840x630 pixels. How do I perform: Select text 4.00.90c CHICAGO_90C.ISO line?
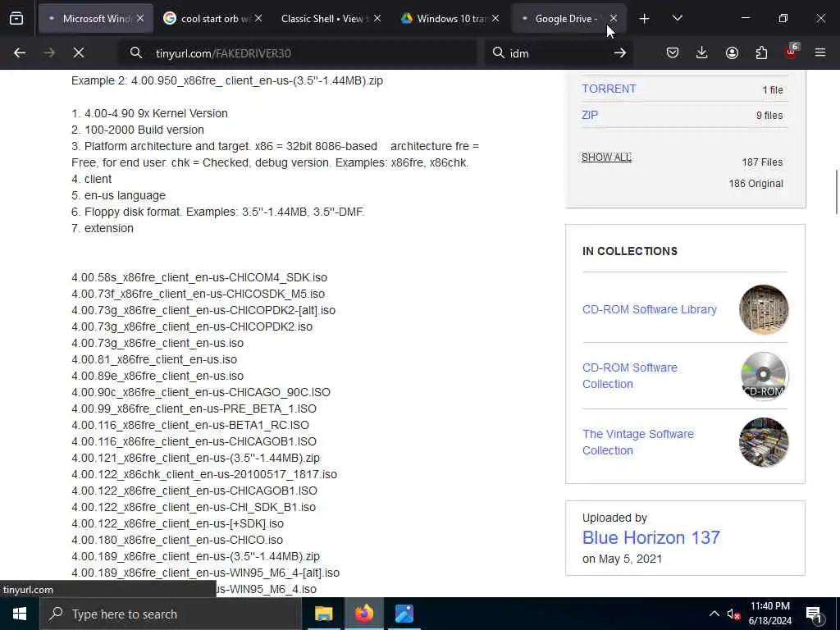point(201,392)
